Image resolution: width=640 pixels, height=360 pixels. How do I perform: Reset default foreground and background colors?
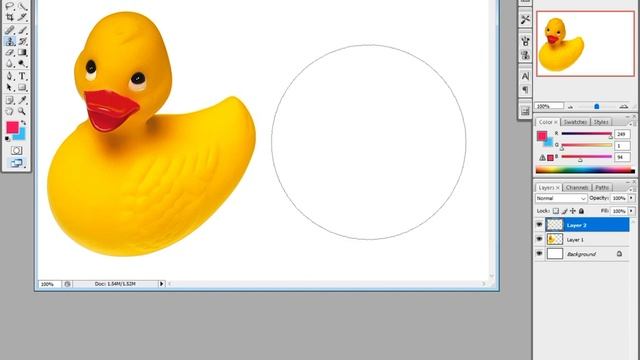click(x=8, y=139)
